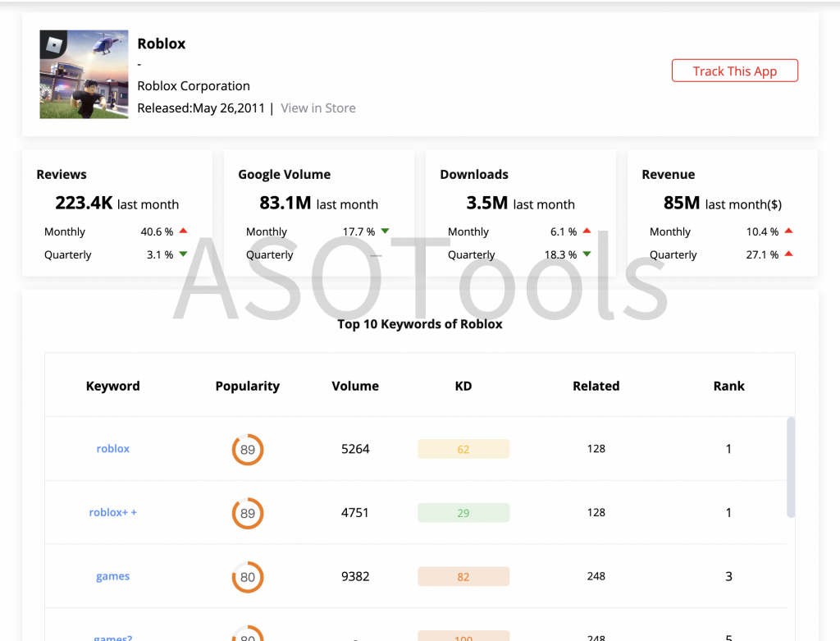840x641 pixels.
Task: Click the KD column header
Action: (x=463, y=386)
